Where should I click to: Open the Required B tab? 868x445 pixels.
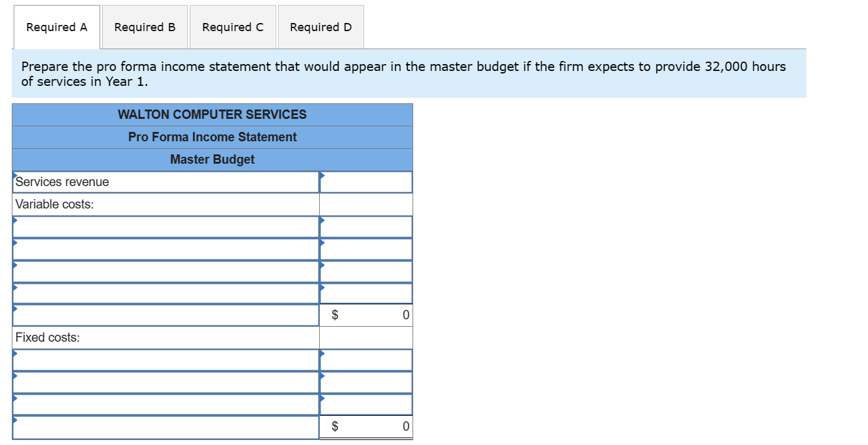[x=145, y=27]
